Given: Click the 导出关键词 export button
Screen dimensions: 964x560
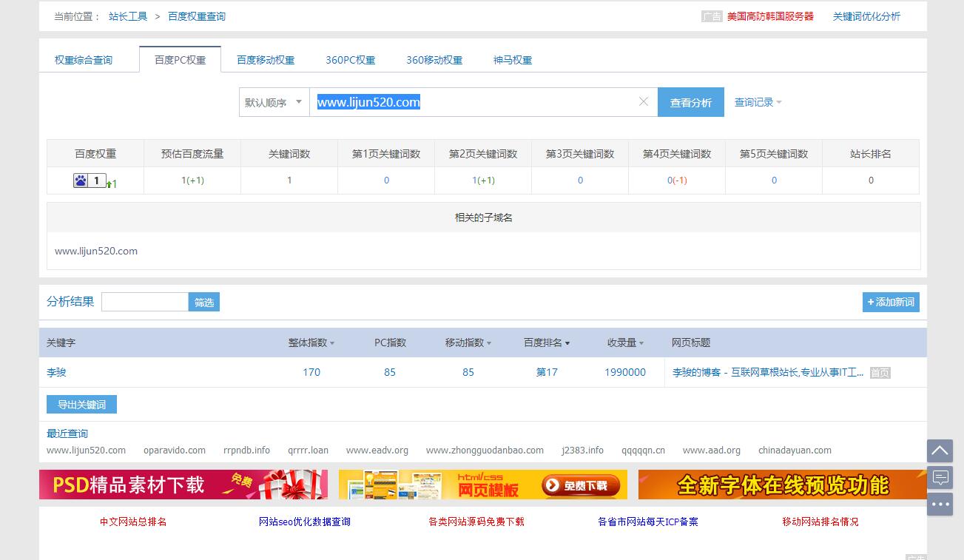Looking at the screenshot, I should coord(81,405).
